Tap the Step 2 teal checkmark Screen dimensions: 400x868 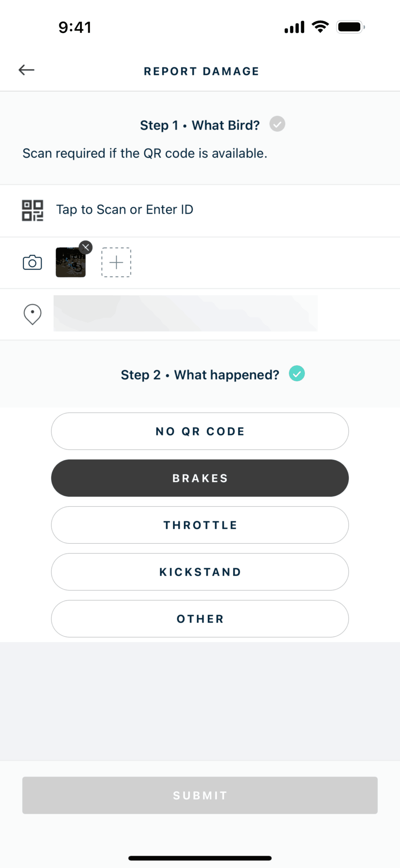click(x=297, y=374)
